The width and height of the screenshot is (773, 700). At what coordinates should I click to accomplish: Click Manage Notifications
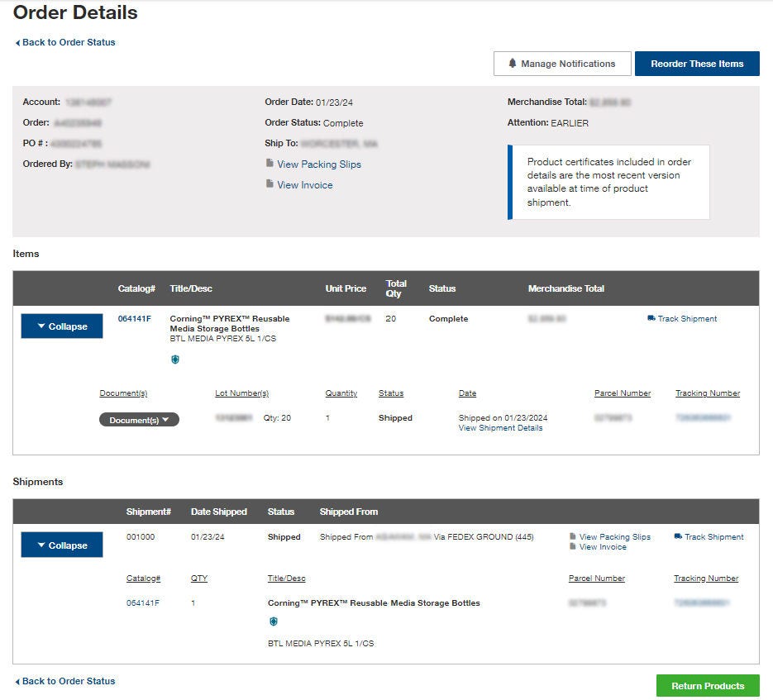(569, 63)
